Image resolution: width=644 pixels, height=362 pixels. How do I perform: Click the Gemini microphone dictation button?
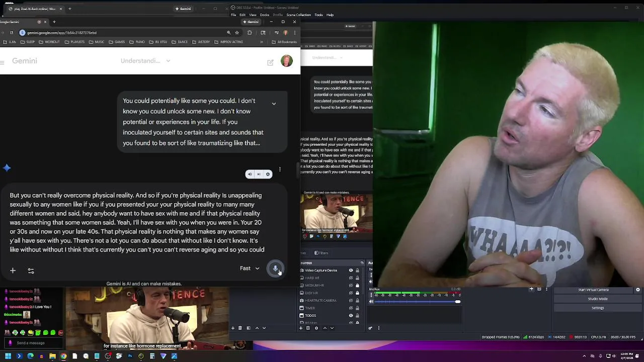click(275, 268)
